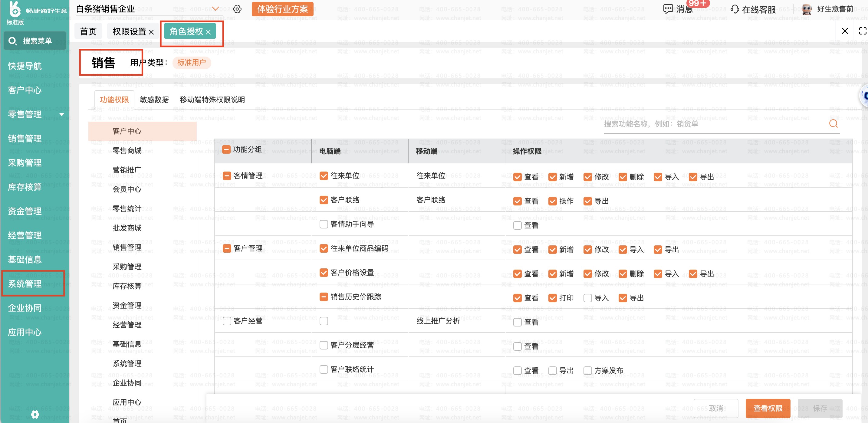Click the search magnifier in the function search field
868x423 pixels.
pyautogui.click(x=833, y=123)
